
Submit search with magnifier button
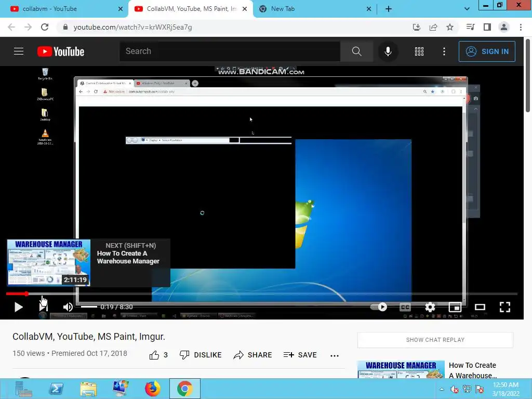click(x=356, y=51)
